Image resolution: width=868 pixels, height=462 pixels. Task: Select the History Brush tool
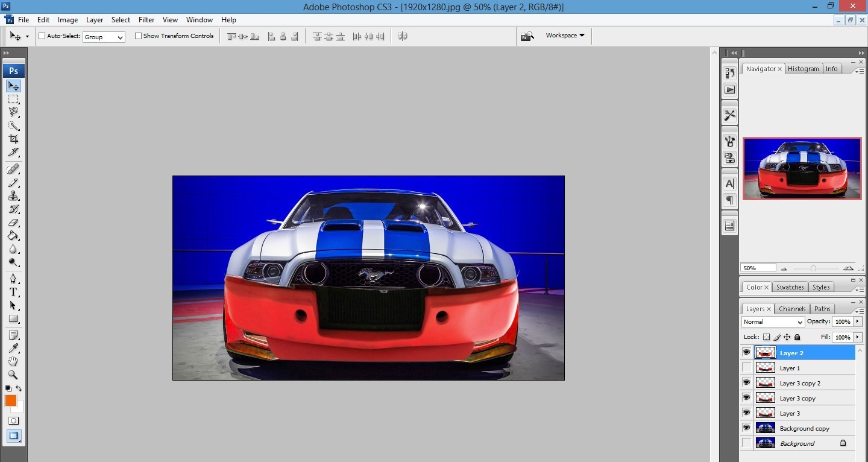(13, 209)
